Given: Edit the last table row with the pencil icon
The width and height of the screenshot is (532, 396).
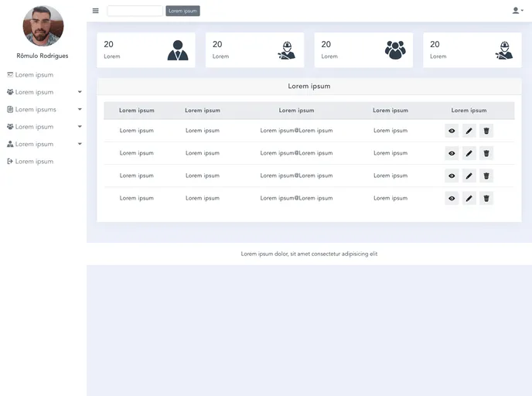Looking at the screenshot, I should click(x=469, y=199).
